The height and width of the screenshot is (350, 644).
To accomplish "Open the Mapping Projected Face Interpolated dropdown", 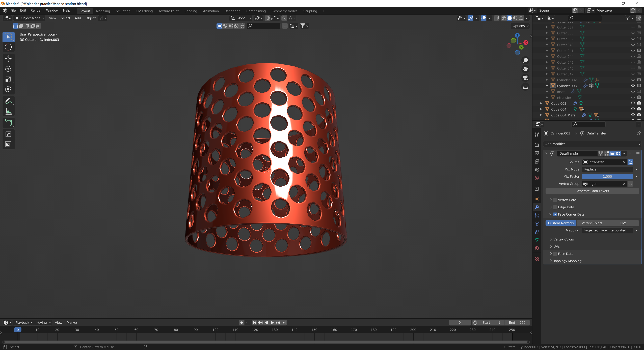I will (607, 230).
